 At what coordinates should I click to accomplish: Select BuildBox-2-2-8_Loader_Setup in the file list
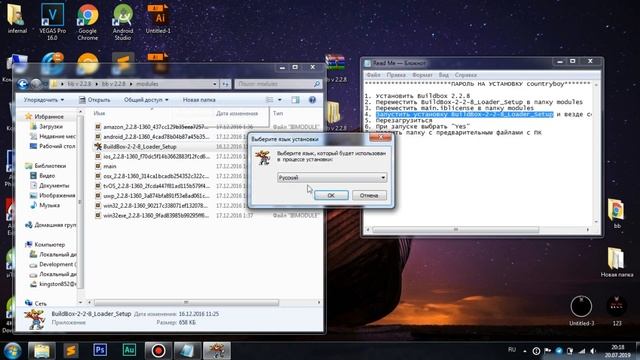pyautogui.click(x=140, y=147)
